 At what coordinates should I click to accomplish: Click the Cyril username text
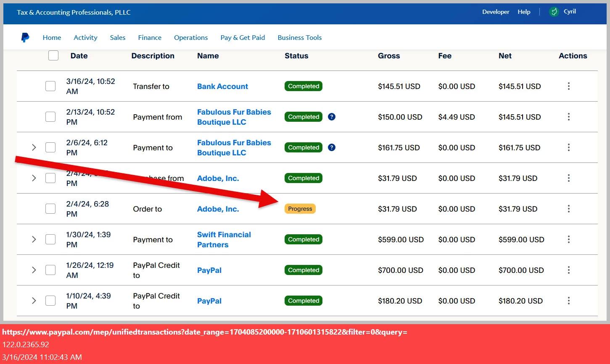click(570, 11)
